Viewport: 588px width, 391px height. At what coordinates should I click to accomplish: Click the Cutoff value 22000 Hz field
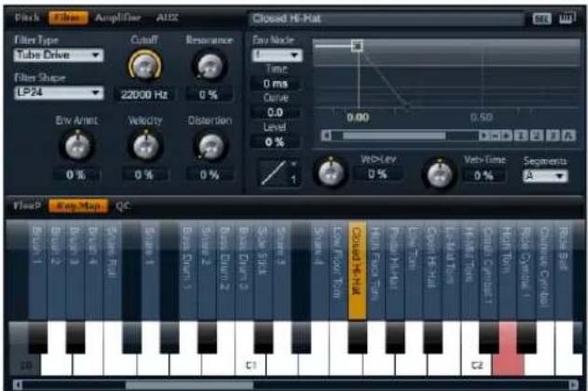pyautogui.click(x=144, y=94)
